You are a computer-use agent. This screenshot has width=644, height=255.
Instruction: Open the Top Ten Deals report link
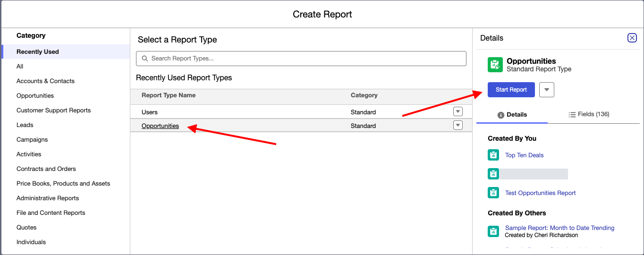[x=524, y=155]
